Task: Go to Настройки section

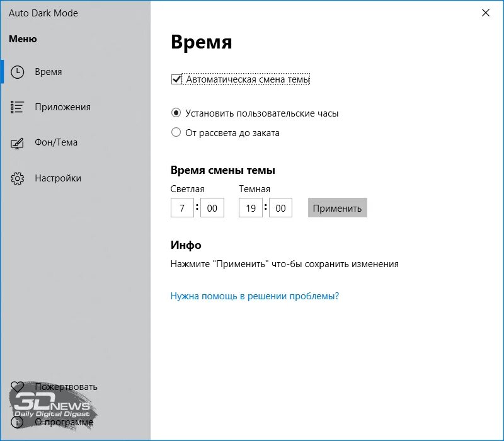Action: [76, 178]
